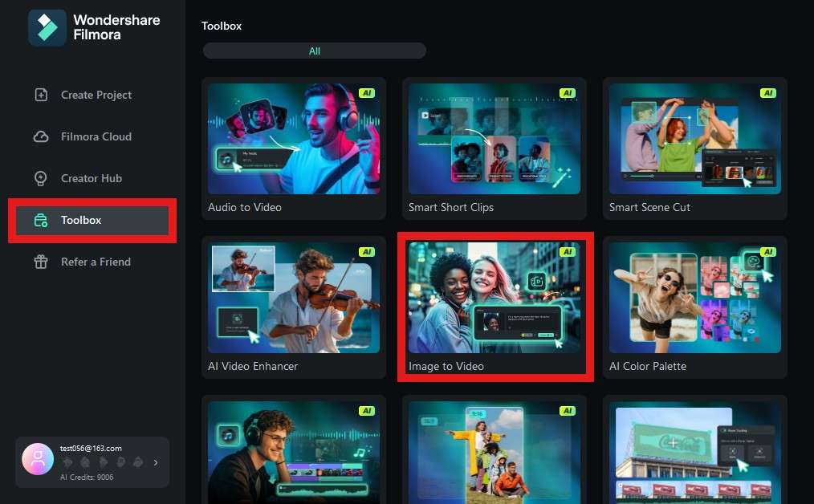814x504 pixels.
Task: Click the test056@163.com account email
Action: click(x=91, y=449)
